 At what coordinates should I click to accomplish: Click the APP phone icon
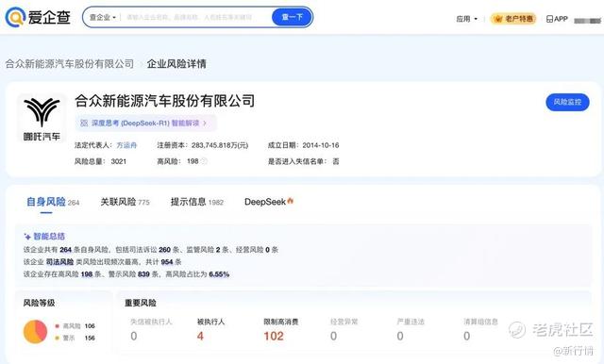click(x=549, y=19)
